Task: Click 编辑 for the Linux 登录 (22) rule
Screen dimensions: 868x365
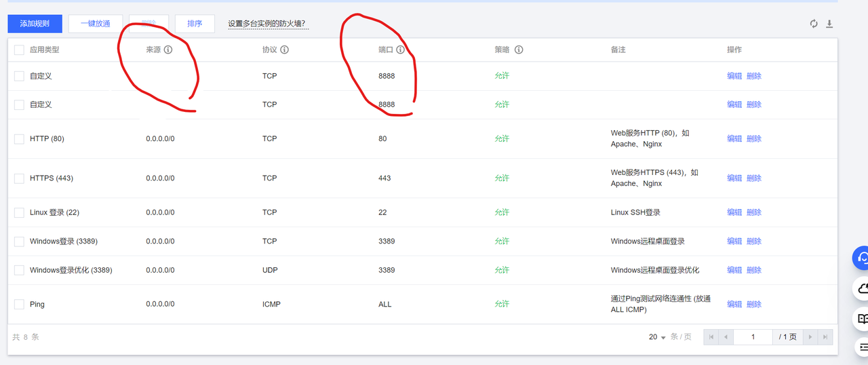Action: tap(734, 212)
